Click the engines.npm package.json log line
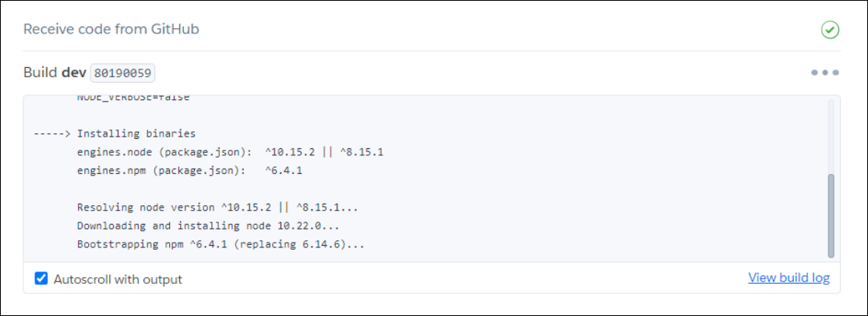The height and width of the screenshot is (316, 868). tap(189, 171)
